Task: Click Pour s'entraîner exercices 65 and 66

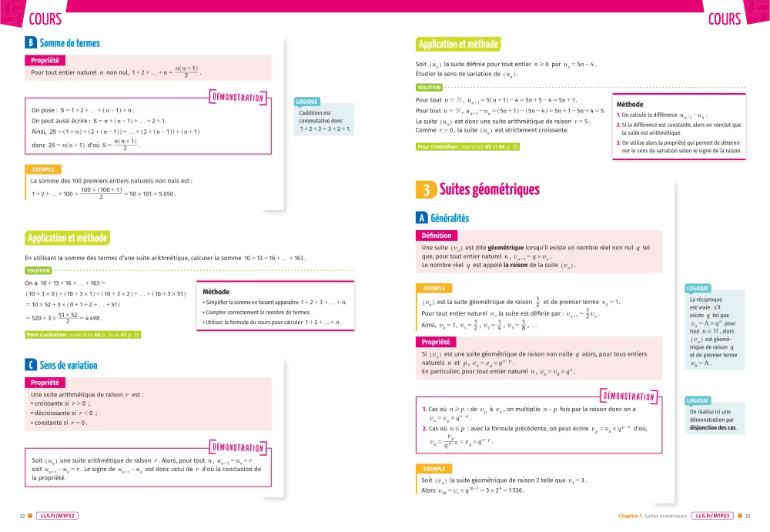Action: [468, 146]
